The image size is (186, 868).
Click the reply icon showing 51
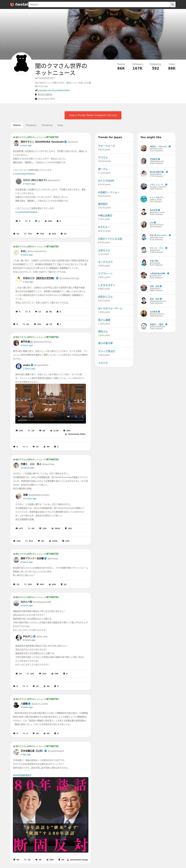(x=14, y=233)
